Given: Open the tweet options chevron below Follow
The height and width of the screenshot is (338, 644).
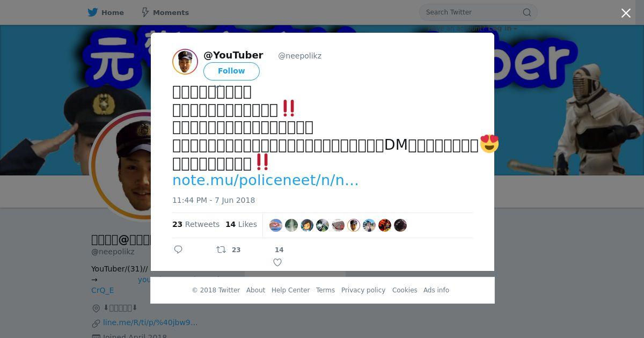Looking at the screenshot, I should tap(217, 86).
